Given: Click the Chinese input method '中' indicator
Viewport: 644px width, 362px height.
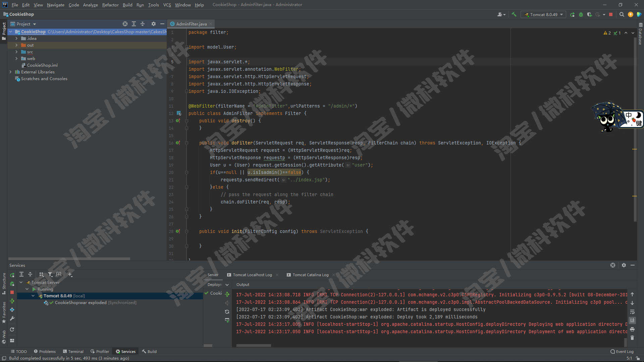Looking at the screenshot, I should [x=628, y=115].
